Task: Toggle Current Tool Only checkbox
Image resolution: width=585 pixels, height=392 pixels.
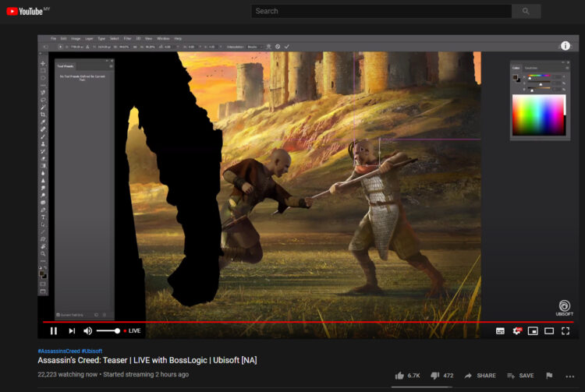Action: (x=58, y=315)
